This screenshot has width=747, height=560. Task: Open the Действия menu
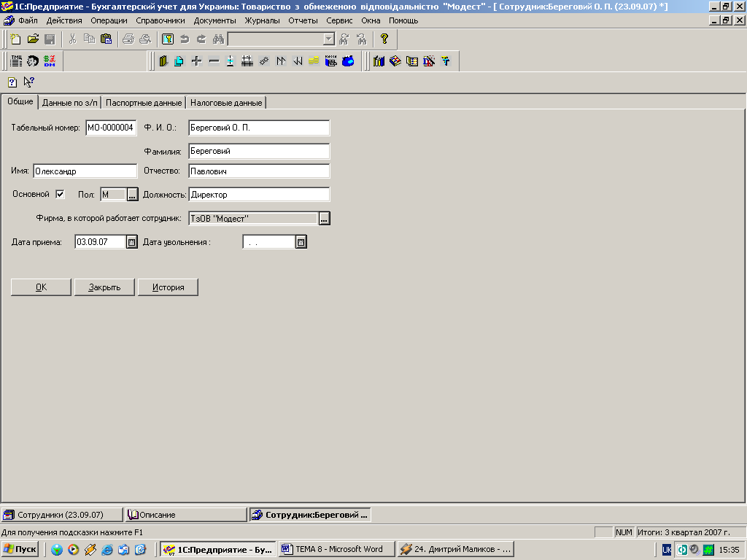(64, 20)
